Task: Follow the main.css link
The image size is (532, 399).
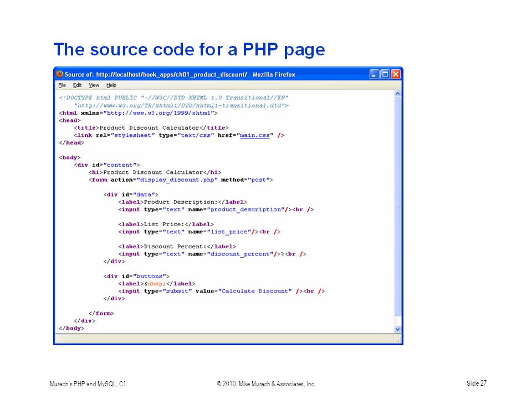Action: 254,135
